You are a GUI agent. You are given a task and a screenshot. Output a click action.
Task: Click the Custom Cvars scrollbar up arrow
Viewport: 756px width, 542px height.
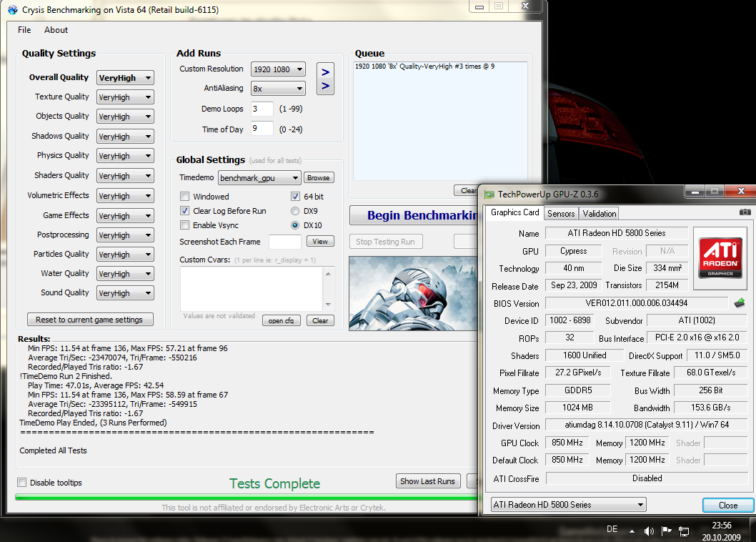tap(329, 274)
